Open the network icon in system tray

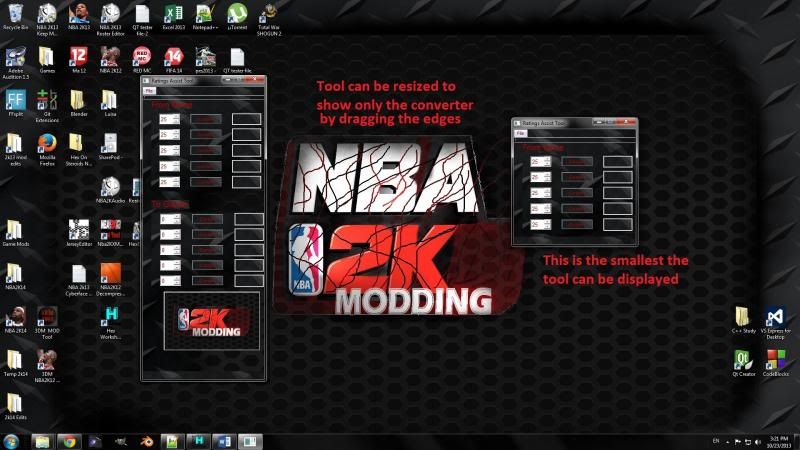tap(748, 442)
